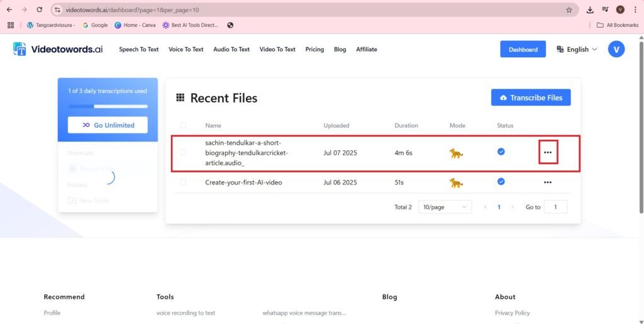Open the three-dot menu for sachin-tendulkar file
This screenshot has width=644, height=324.
[548, 152]
